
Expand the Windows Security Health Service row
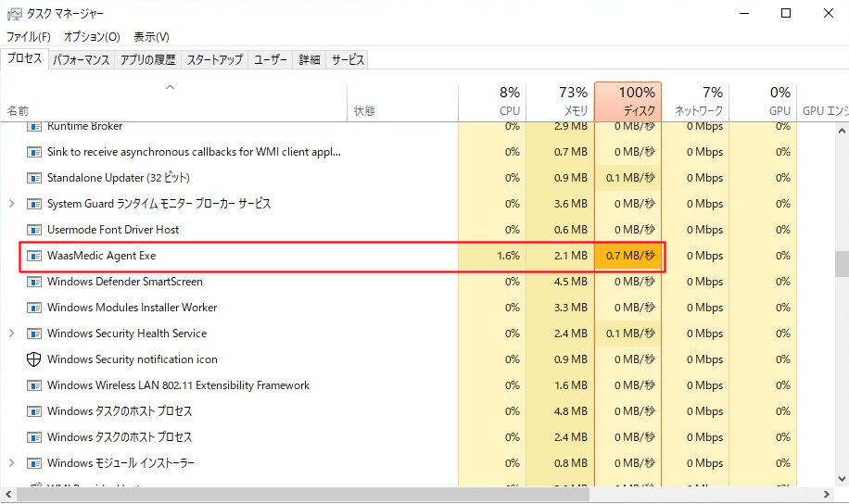tap(12, 334)
